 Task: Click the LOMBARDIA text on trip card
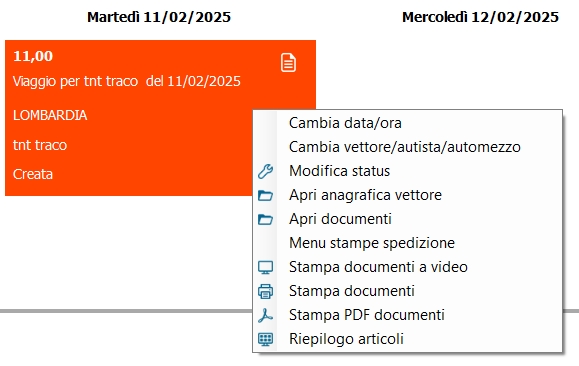[50, 116]
